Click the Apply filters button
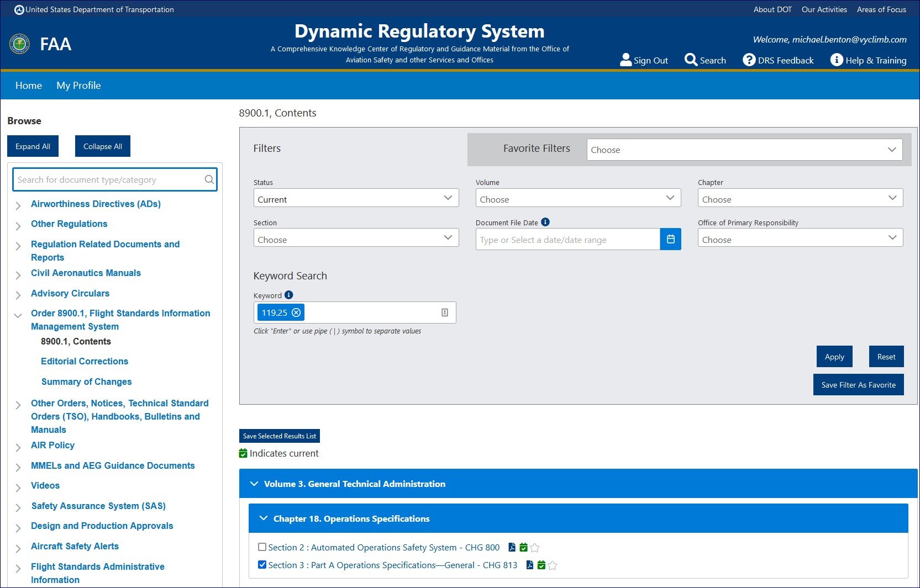Image resolution: width=920 pixels, height=588 pixels. [834, 357]
